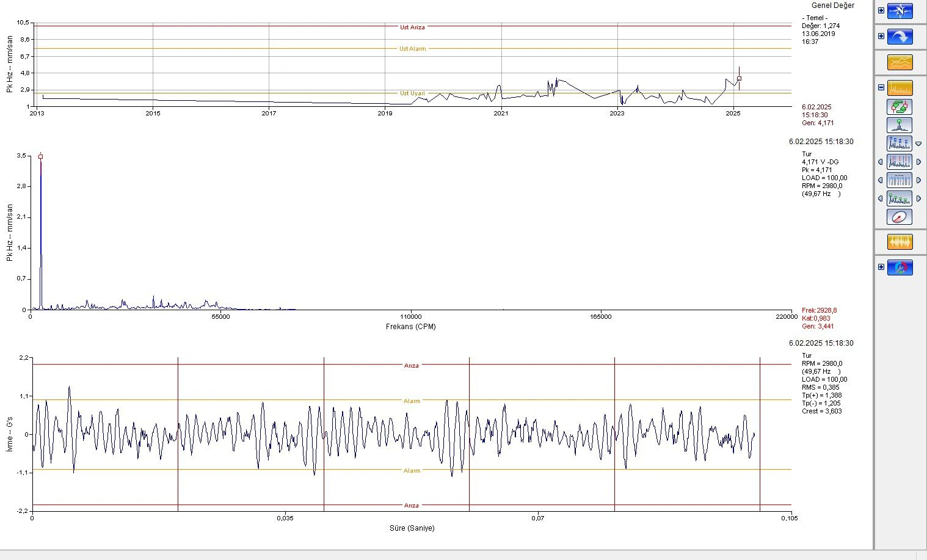Click the green swap arrows icon
This screenshot has height=560, width=927.
tap(900, 107)
